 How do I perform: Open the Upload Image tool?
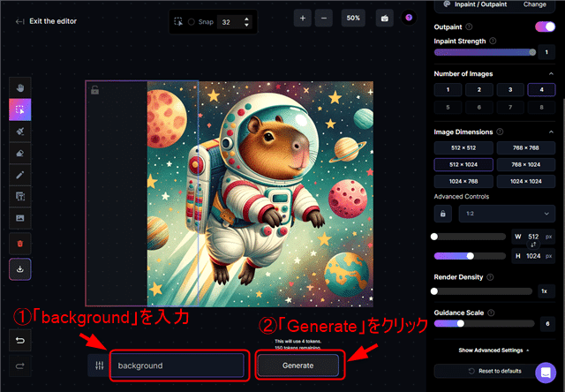(x=20, y=218)
